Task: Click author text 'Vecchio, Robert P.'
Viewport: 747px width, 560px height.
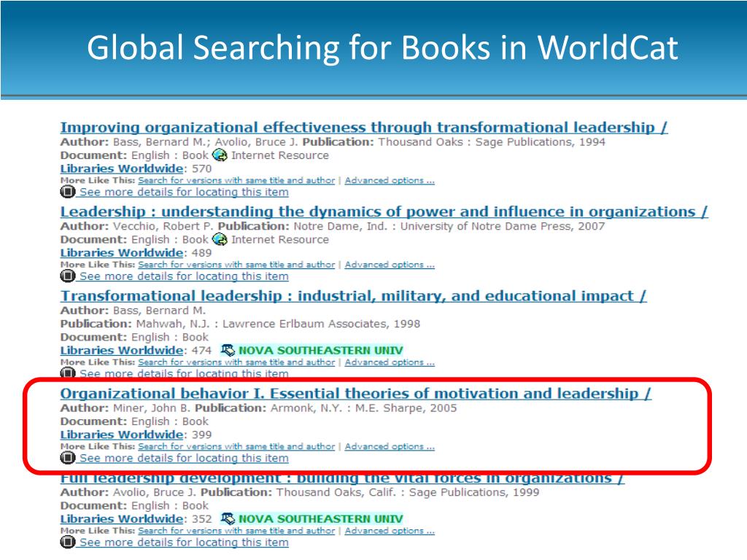Action: 163,227
